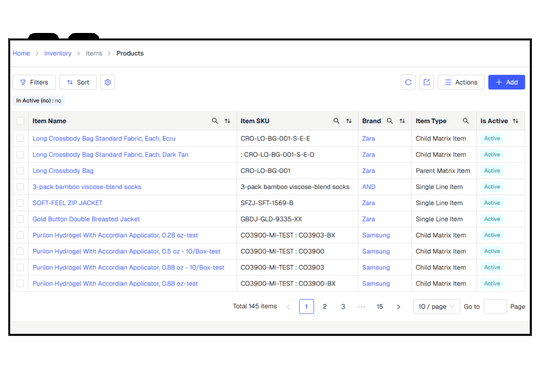Image resolution: width=540 pixels, height=384 pixels.
Task: Toggle the select-all header checkbox
Action: click(20, 121)
